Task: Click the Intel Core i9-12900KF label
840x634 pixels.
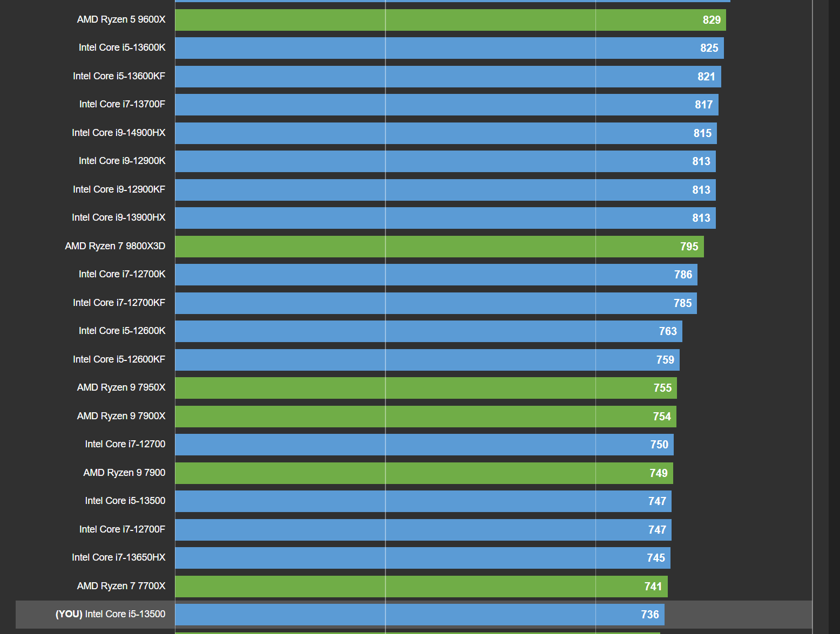Action: [119, 189]
